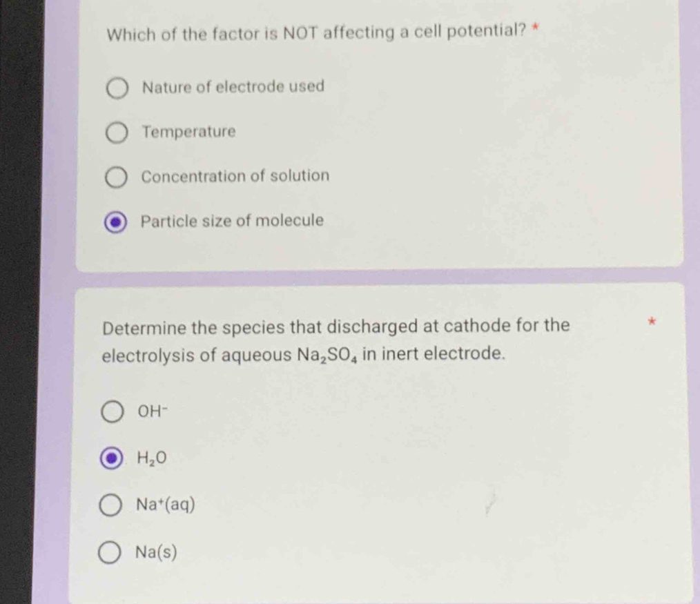This screenshot has width=700, height=604.
Task: Deselect the Particle size of molecule option
Action: pyautogui.click(x=117, y=221)
